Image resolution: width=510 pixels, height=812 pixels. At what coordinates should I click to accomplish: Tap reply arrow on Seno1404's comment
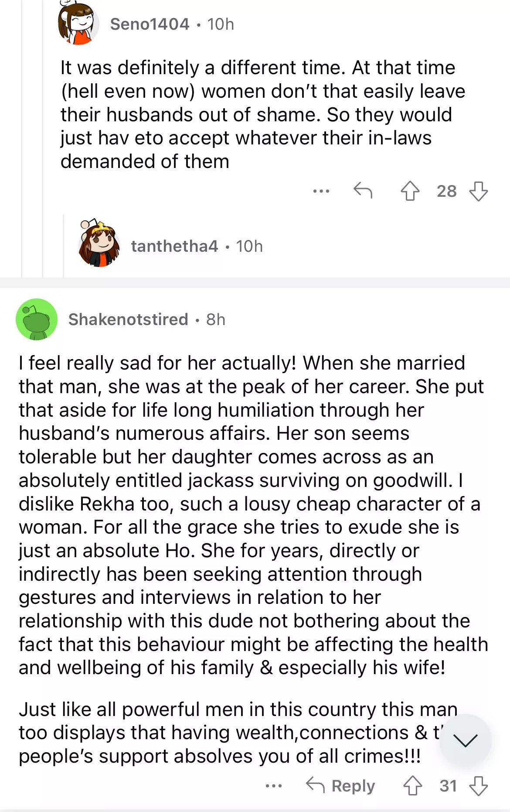point(363,191)
